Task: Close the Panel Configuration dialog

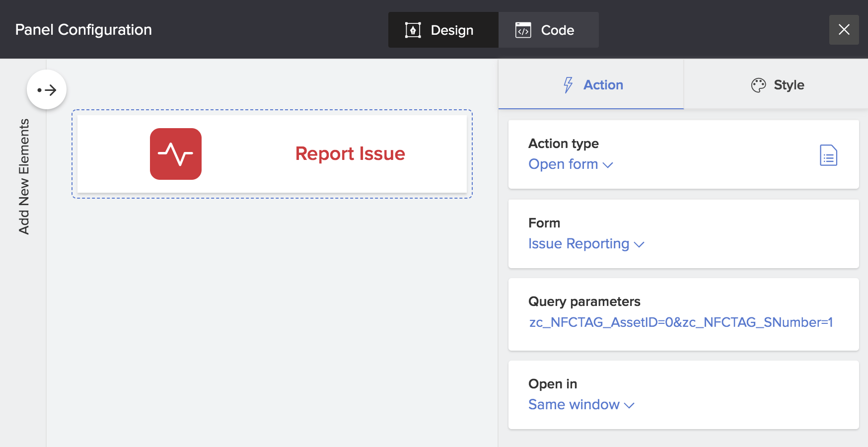Action: (844, 30)
